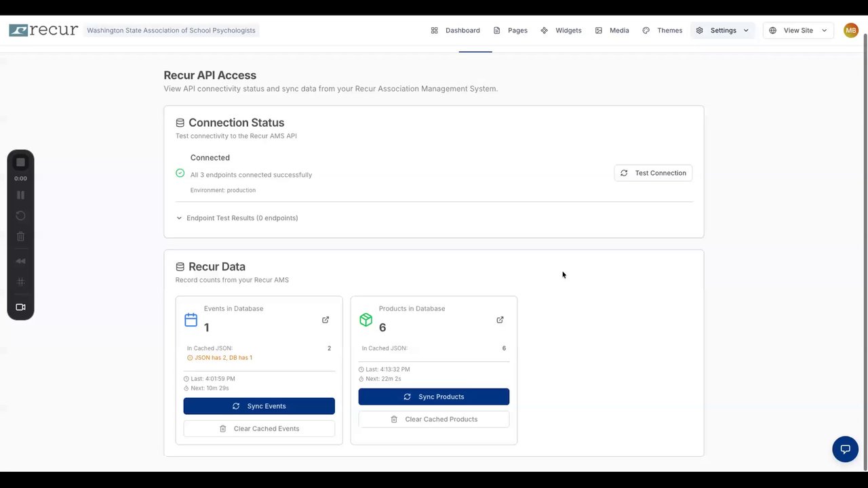Stop the screen recording

point(20,162)
